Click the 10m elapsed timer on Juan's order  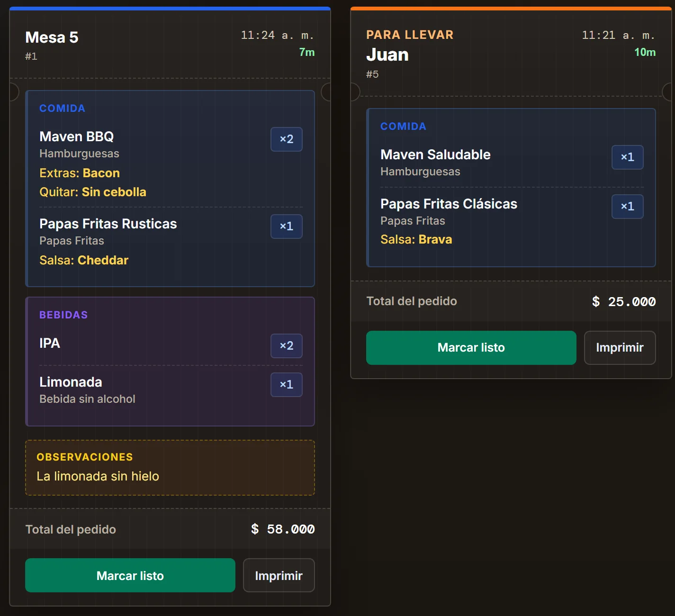pos(645,53)
